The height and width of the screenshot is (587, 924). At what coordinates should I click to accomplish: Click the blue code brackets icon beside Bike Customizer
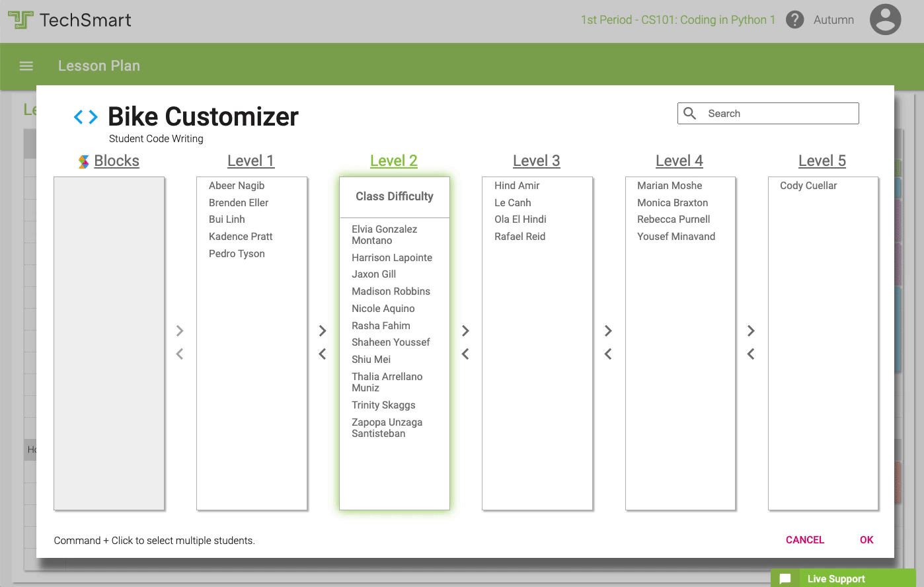[85, 116]
